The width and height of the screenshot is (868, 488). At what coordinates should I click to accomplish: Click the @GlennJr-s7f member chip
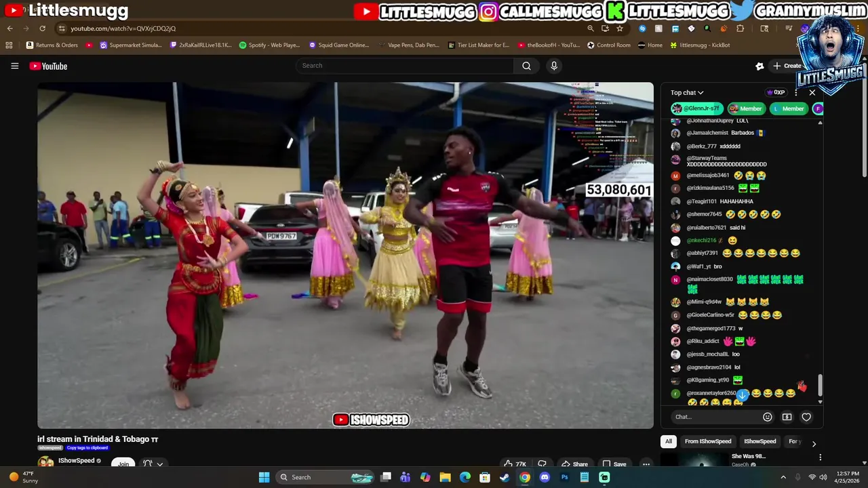(x=697, y=108)
